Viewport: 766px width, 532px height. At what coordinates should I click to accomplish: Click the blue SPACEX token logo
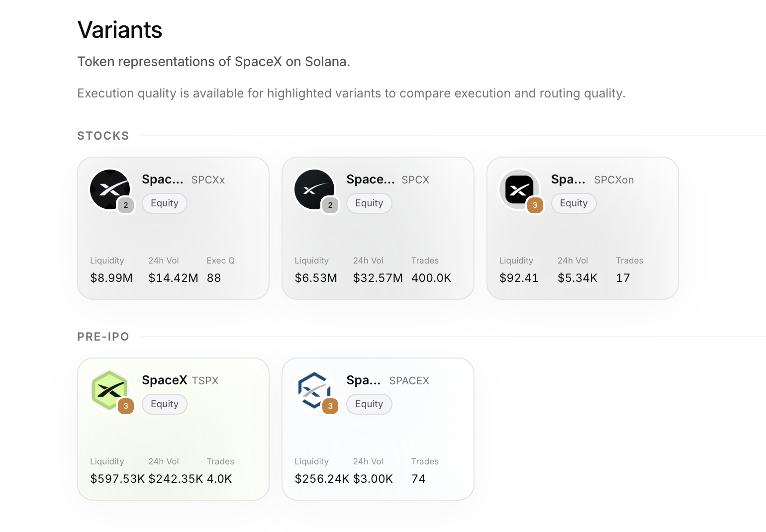(x=314, y=390)
